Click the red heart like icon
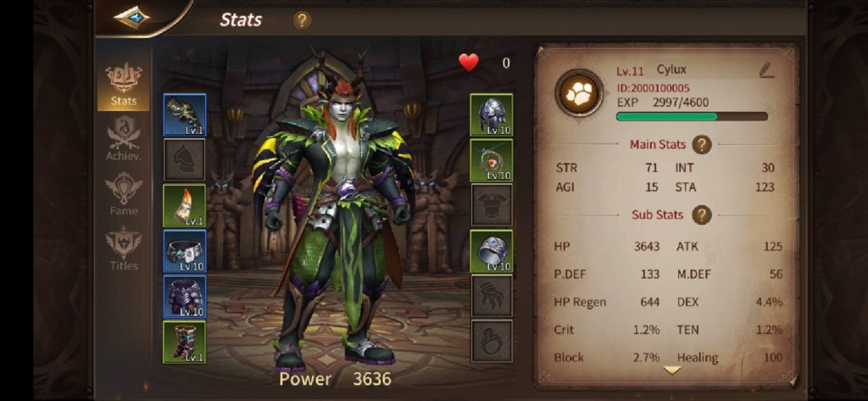 pos(468,63)
